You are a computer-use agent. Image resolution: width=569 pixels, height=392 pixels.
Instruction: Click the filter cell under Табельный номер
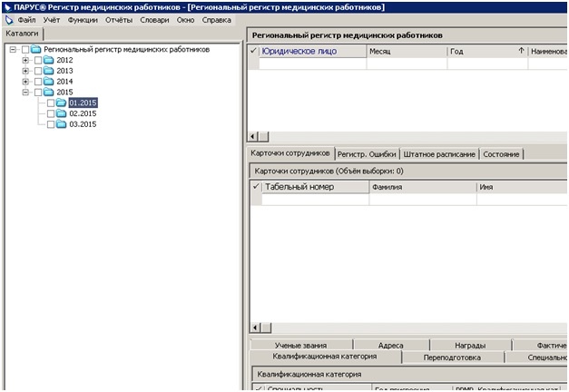[x=315, y=199]
